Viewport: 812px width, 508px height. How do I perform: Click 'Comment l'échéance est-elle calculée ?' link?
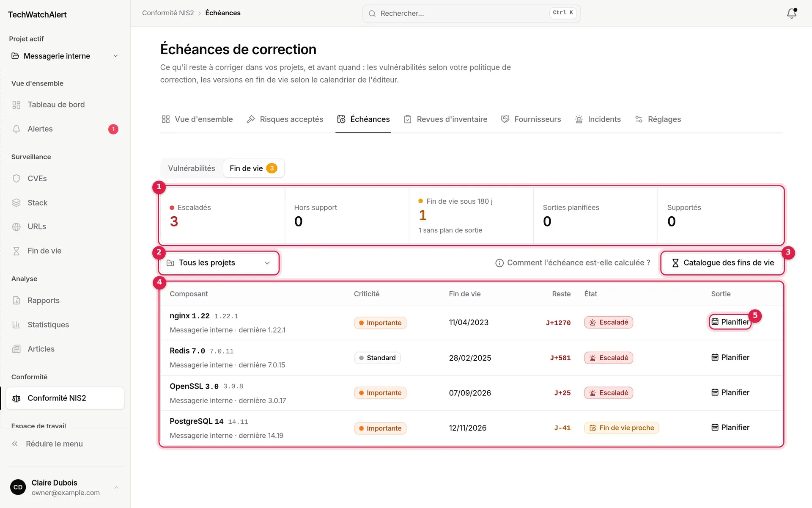click(x=573, y=263)
